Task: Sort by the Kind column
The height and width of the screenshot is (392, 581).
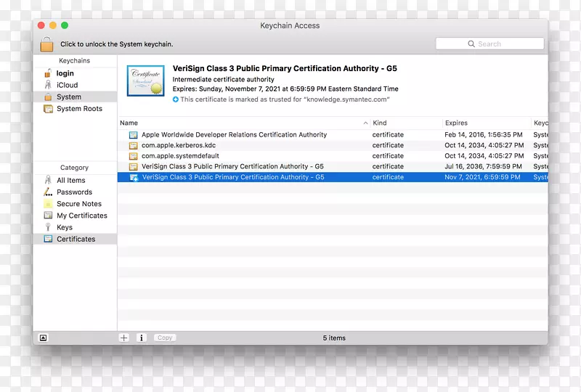Action: [x=405, y=123]
